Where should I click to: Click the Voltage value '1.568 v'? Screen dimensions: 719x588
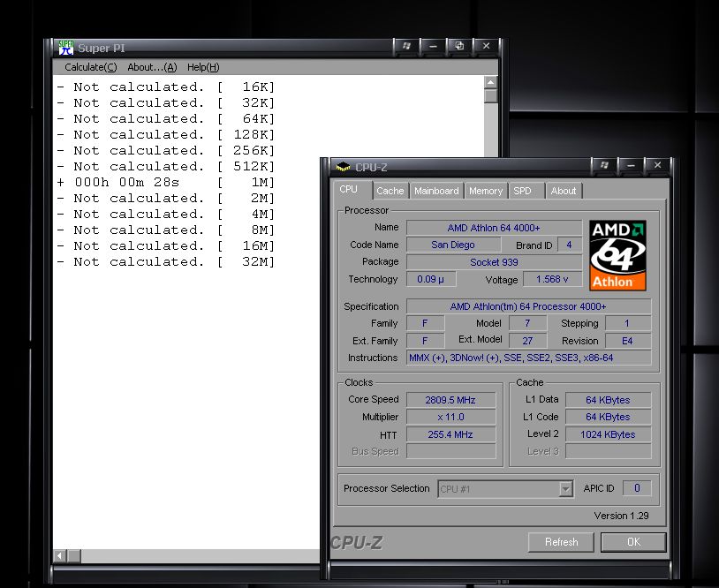point(553,279)
